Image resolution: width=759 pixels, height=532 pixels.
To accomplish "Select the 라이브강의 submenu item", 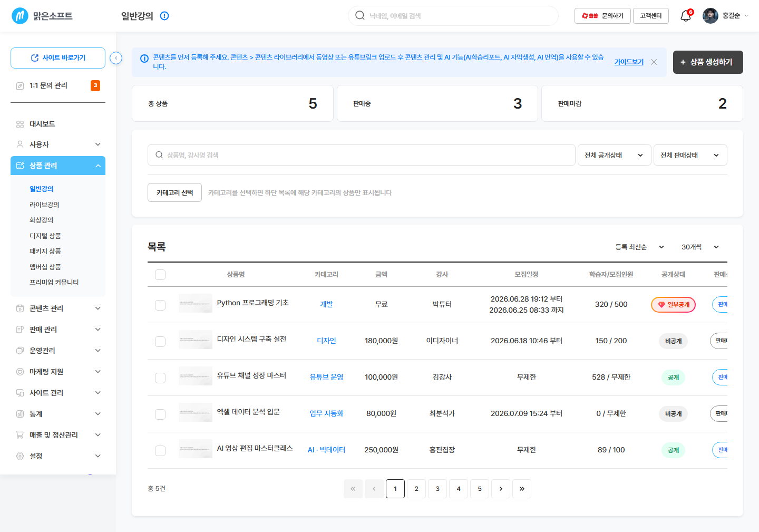I will [44, 205].
